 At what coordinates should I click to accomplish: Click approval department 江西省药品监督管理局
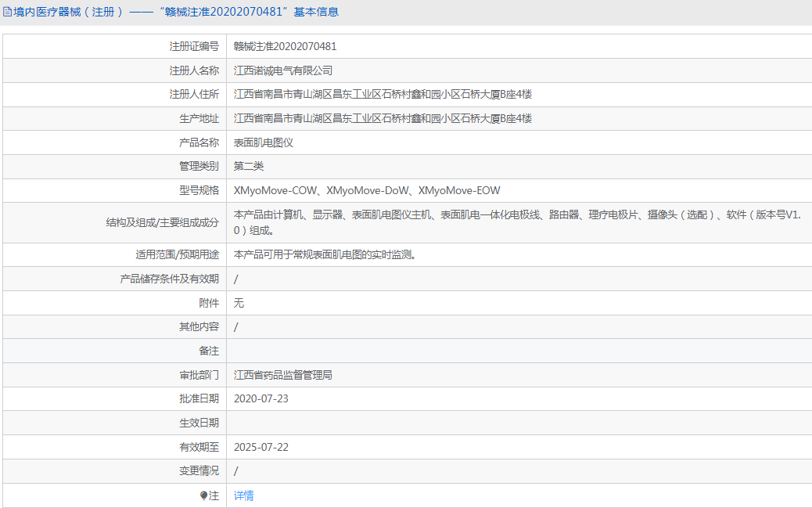[283, 375]
